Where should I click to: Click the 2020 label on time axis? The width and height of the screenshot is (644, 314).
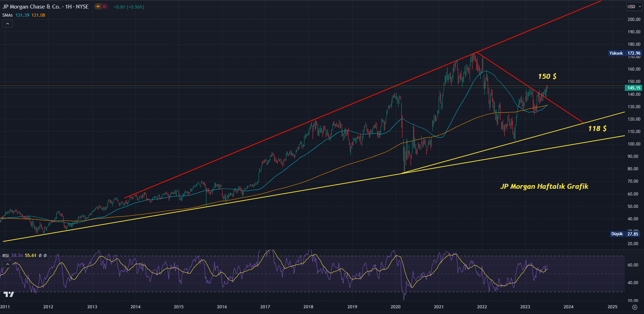(395, 307)
